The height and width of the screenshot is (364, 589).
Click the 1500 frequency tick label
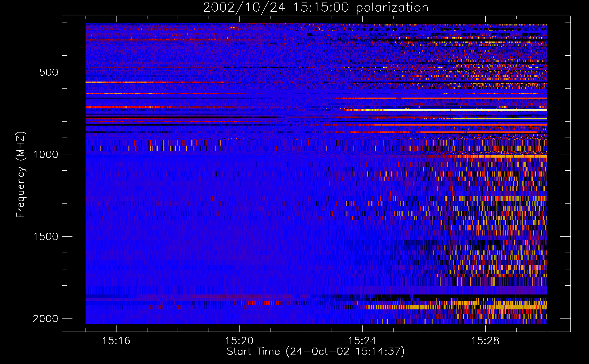coord(46,237)
